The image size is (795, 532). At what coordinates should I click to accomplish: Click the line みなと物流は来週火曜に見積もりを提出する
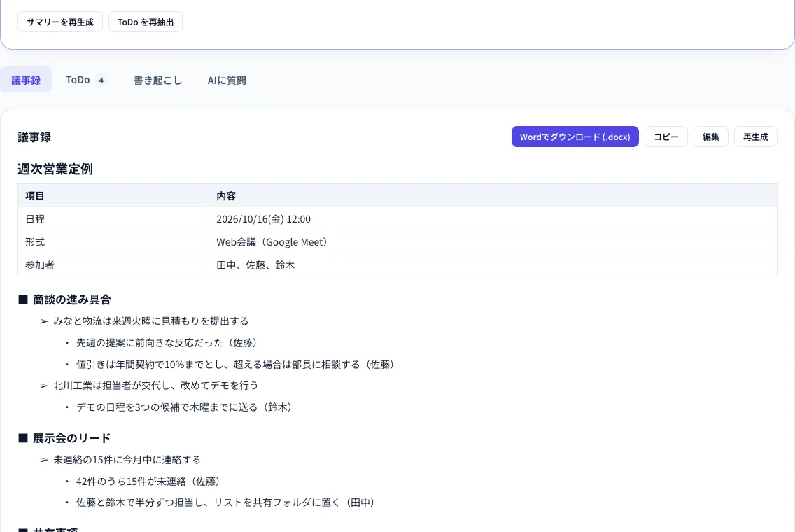pos(150,321)
